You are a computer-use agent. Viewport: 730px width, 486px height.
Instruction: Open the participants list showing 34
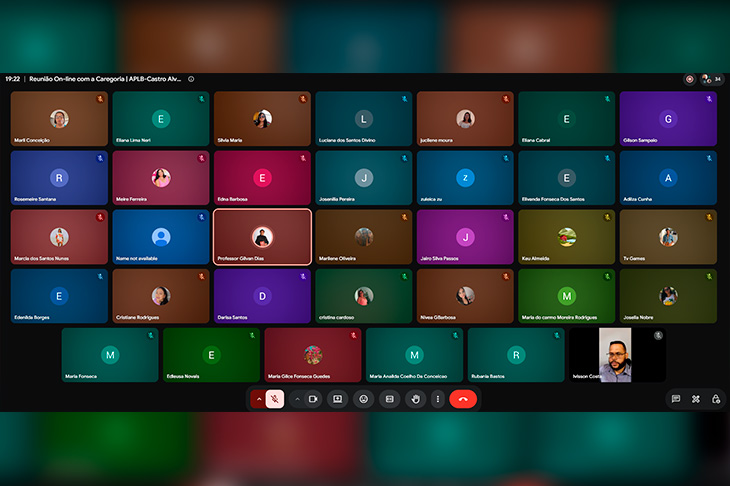pyautogui.click(x=712, y=79)
